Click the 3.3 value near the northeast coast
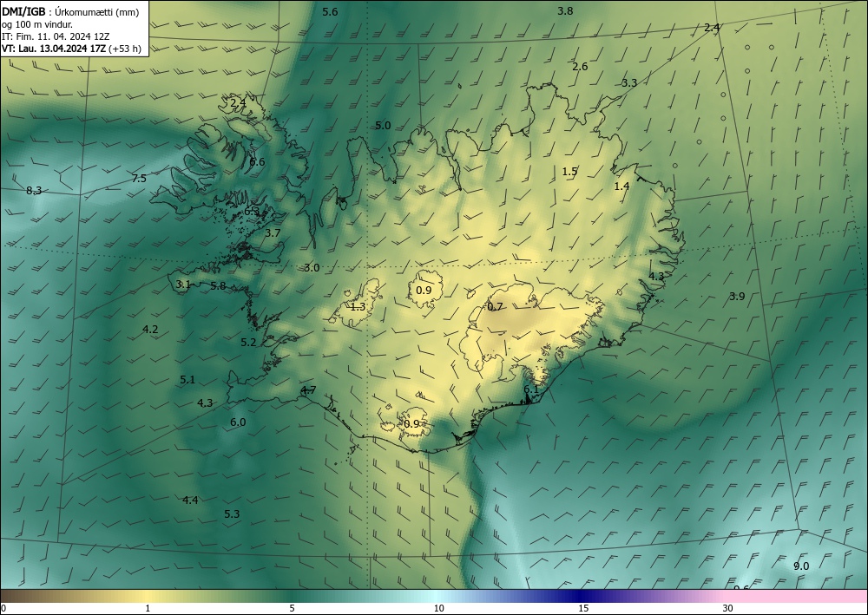868x615 pixels. tap(628, 83)
